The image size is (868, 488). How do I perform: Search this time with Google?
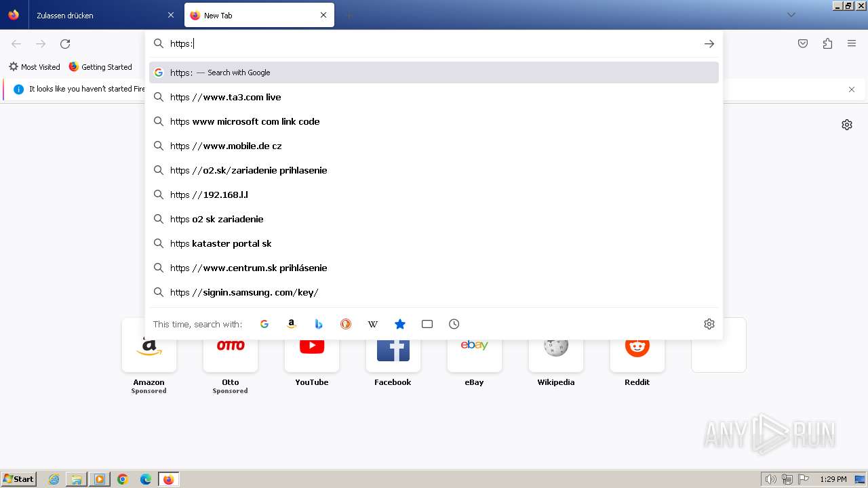pyautogui.click(x=264, y=324)
